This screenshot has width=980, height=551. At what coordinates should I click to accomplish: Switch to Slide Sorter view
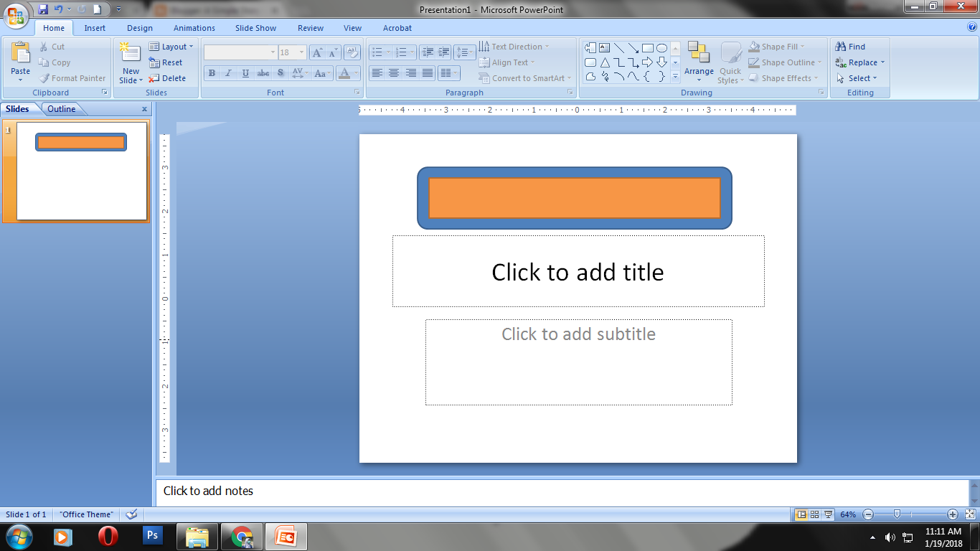(816, 514)
